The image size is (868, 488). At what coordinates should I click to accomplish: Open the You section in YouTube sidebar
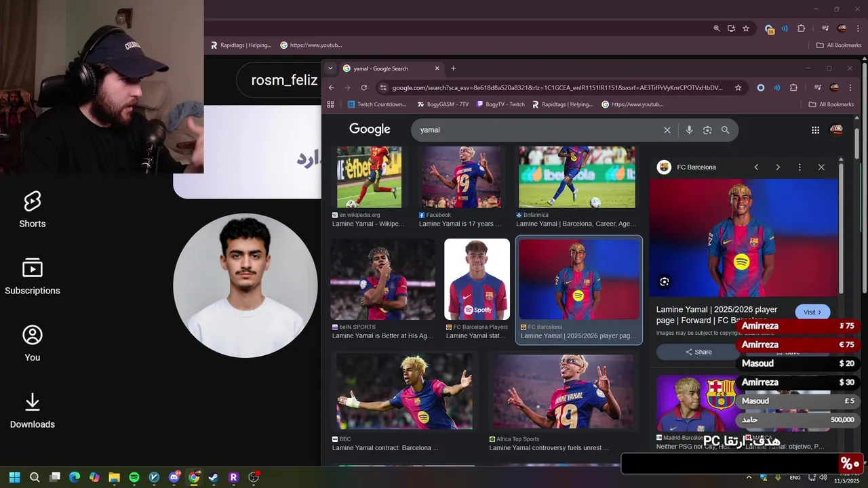[x=32, y=343]
